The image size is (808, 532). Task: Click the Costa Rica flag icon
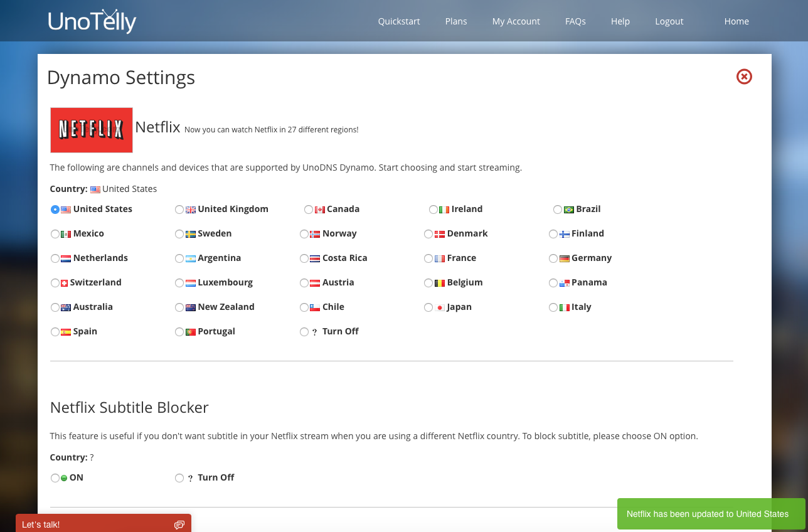coord(315,258)
